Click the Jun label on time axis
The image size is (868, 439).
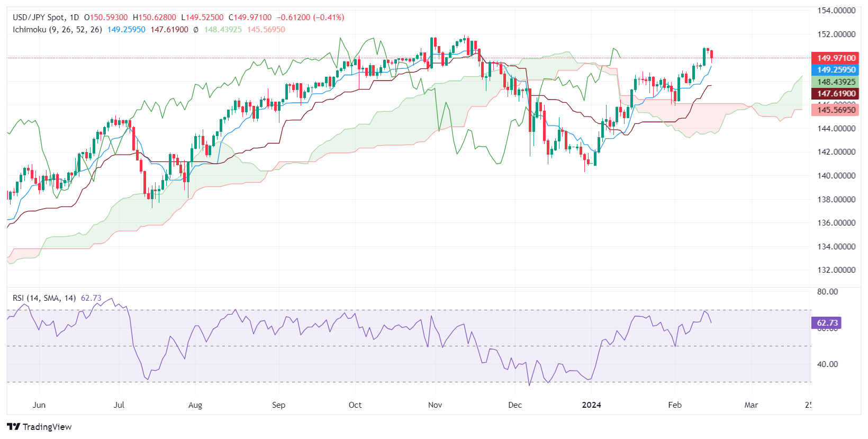click(39, 405)
